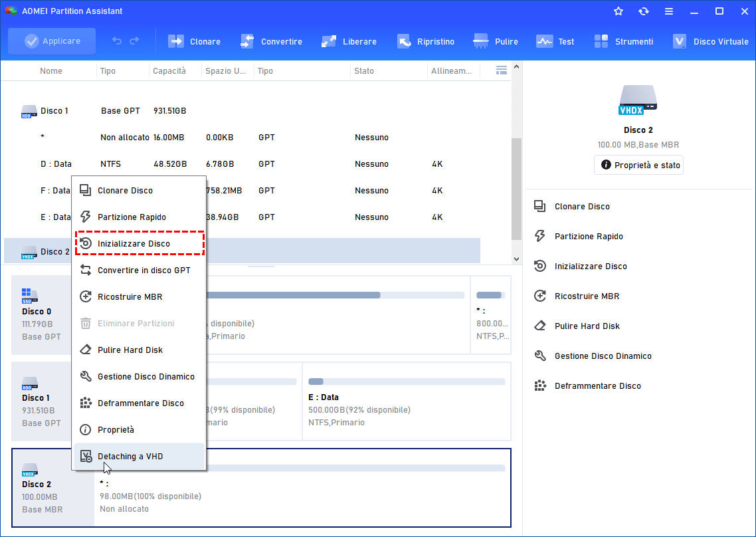Click the star favorite icon in title bar

[618, 11]
